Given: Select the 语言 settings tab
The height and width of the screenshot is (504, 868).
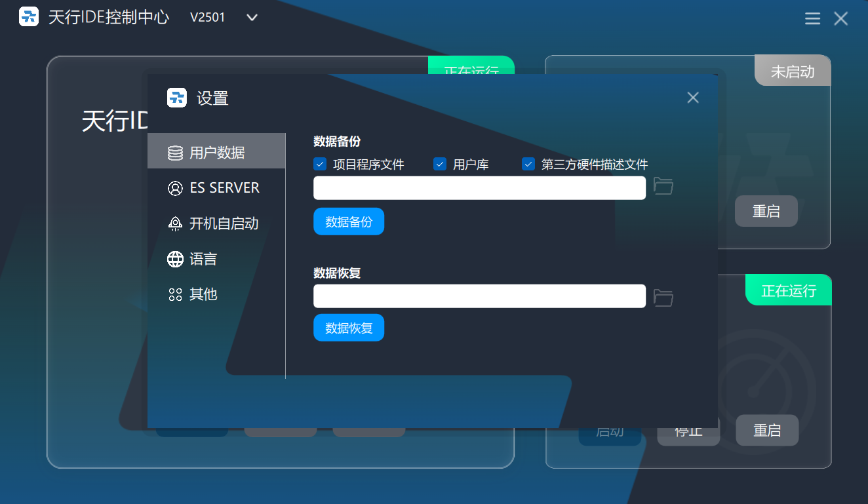Looking at the screenshot, I should pos(203,259).
